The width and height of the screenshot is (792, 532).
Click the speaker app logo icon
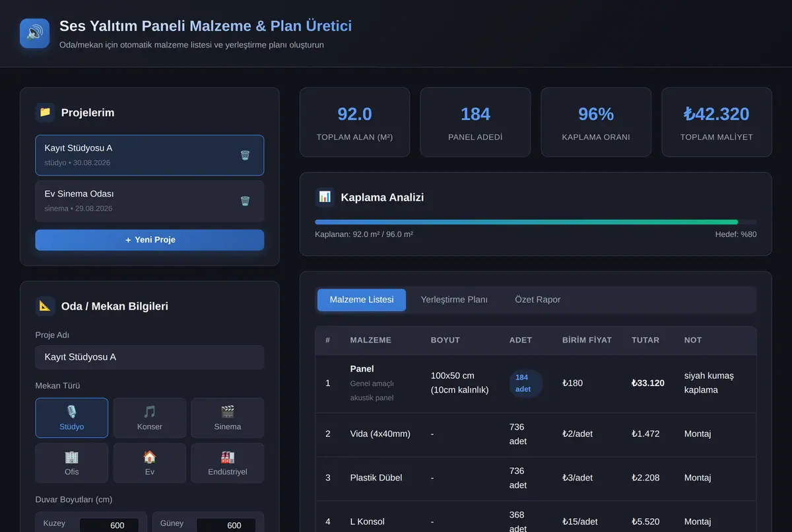(x=34, y=33)
